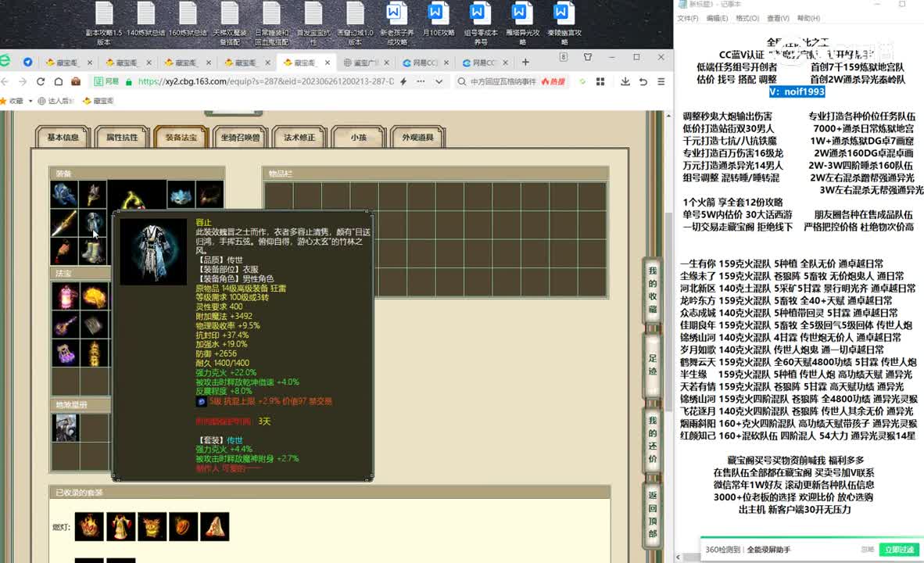
Task: Open the 副本攻略1.5版本 desktop file
Action: click(x=104, y=23)
